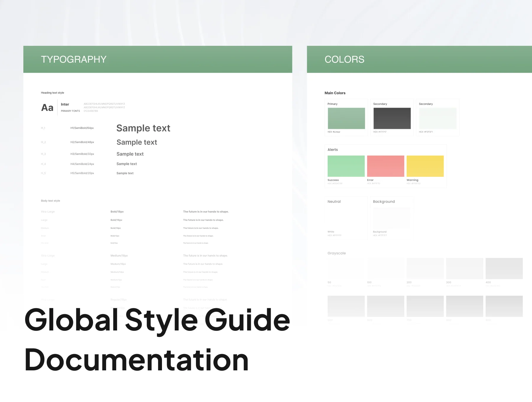Click the 'HEX: #F0F5F1' caption
This screenshot has height=402, width=532.
[x=426, y=132]
